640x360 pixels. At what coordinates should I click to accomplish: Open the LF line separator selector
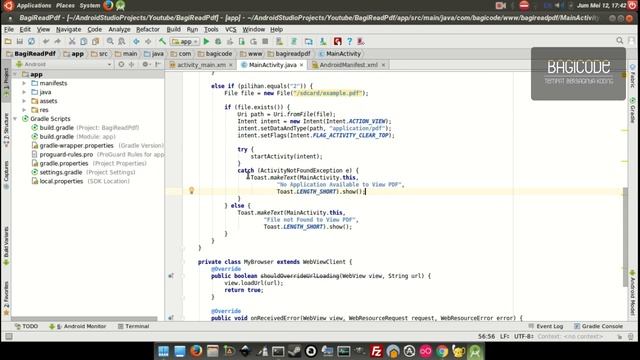(504, 336)
